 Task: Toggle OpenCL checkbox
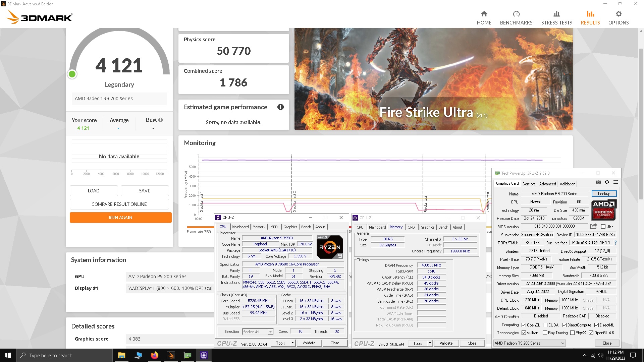524,325
